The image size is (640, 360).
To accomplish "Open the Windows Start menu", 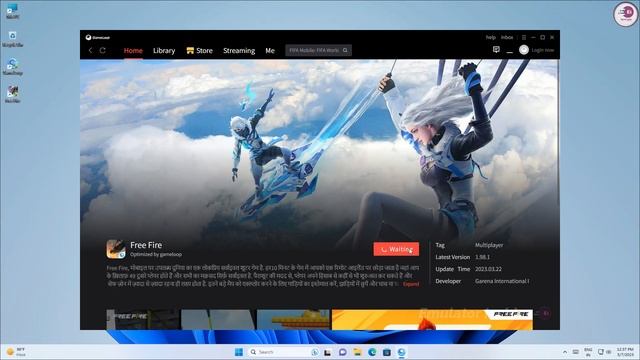I will [x=239, y=352].
